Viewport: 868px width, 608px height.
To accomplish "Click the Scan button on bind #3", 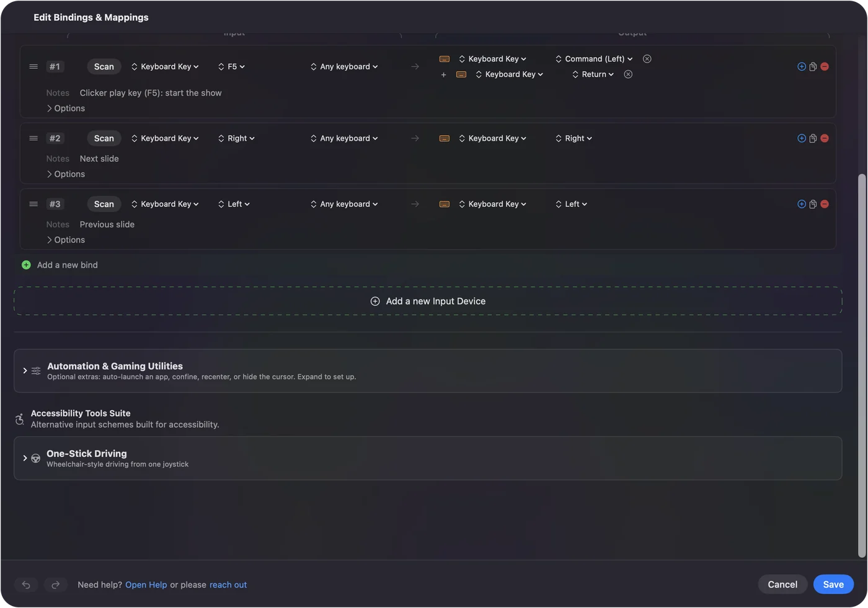I will [104, 204].
